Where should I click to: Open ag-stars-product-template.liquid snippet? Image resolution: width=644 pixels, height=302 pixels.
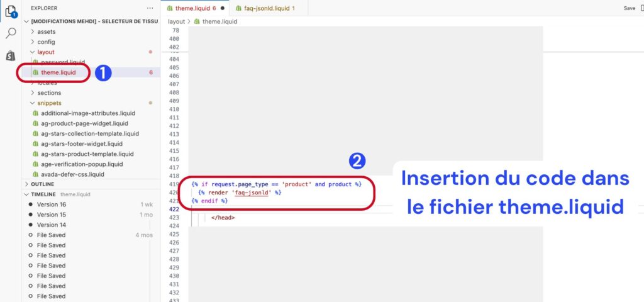click(x=87, y=154)
